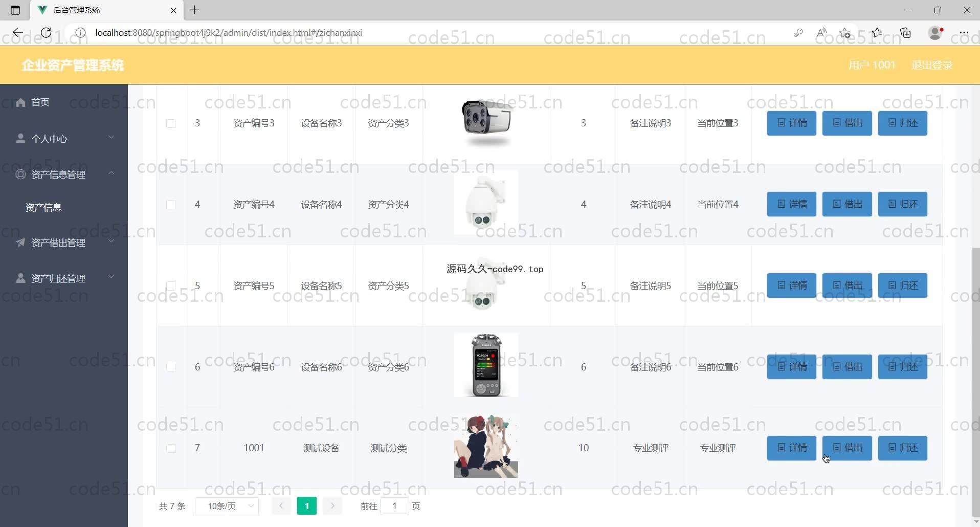The height and width of the screenshot is (527, 980).
Task: Click the browser back arrow icon
Action: coord(18,33)
